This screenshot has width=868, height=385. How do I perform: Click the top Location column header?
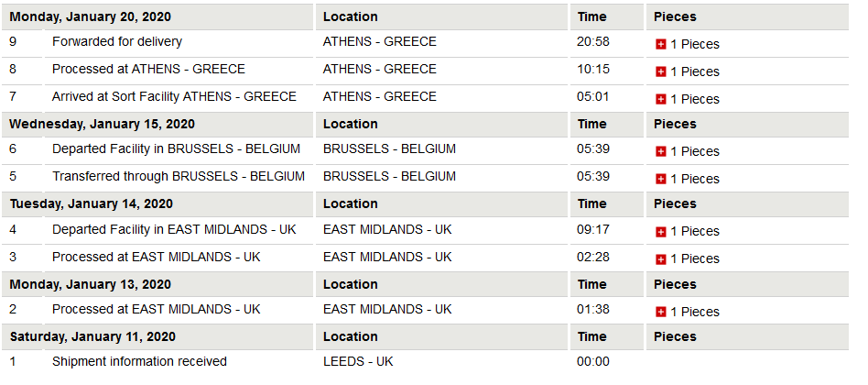[351, 16]
